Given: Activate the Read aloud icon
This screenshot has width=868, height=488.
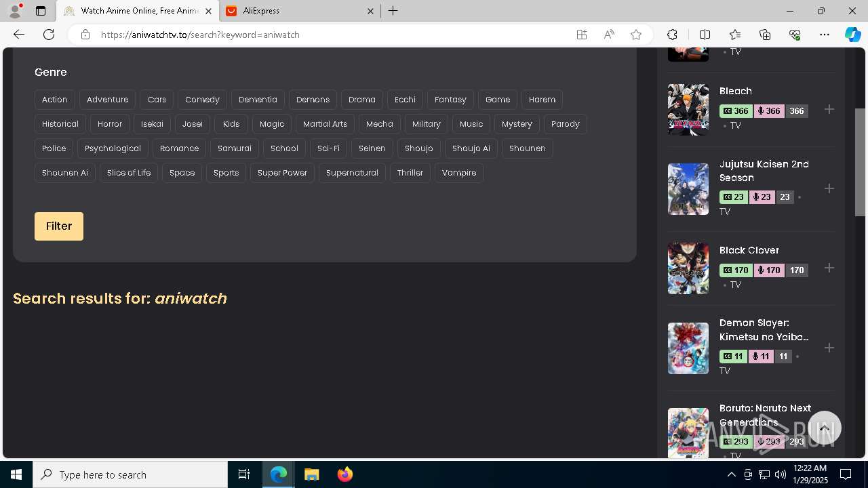Looking at the screenshot, I should [x=609, y=35].
